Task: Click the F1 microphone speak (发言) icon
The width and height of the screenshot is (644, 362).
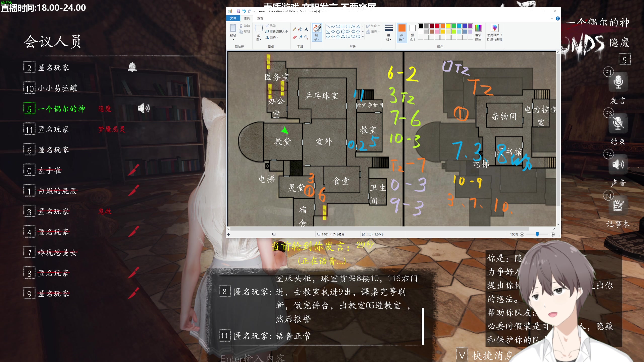Action: point(618,82)
